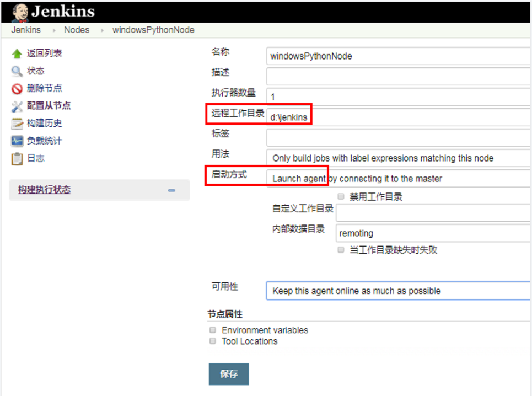Open 日志 in the sidebar
This screenshot has height=396, width=532.
point(36,158)
